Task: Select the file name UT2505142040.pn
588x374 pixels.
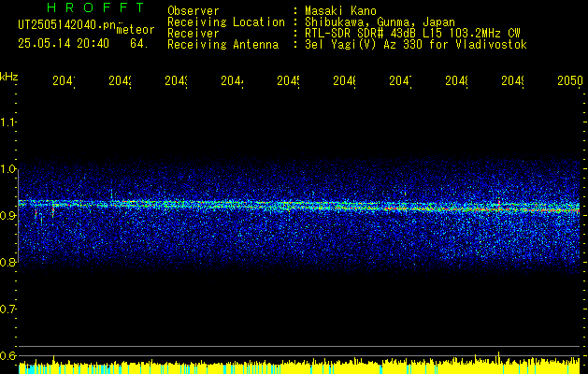Action: (x=67, y=25)
